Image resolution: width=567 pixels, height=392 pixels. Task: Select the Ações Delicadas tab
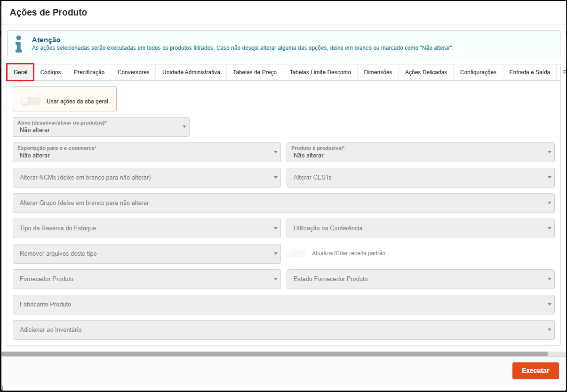pyautogui.click(x=426, y=72)
